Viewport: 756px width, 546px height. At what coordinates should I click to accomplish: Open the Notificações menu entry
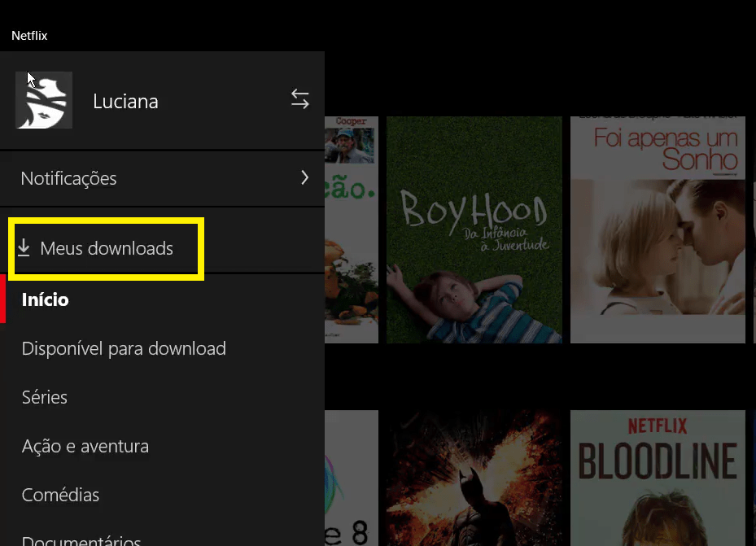(162, 178)
